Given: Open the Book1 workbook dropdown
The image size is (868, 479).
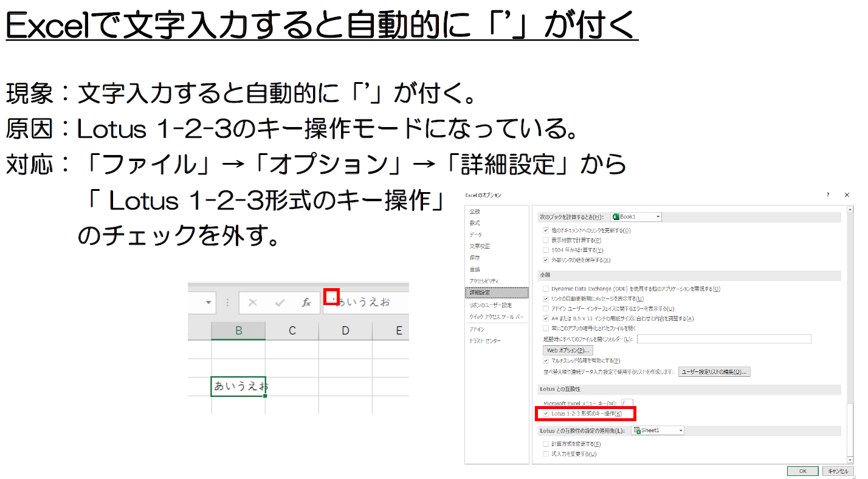Looking at the screenshot, I should [636, 217].
